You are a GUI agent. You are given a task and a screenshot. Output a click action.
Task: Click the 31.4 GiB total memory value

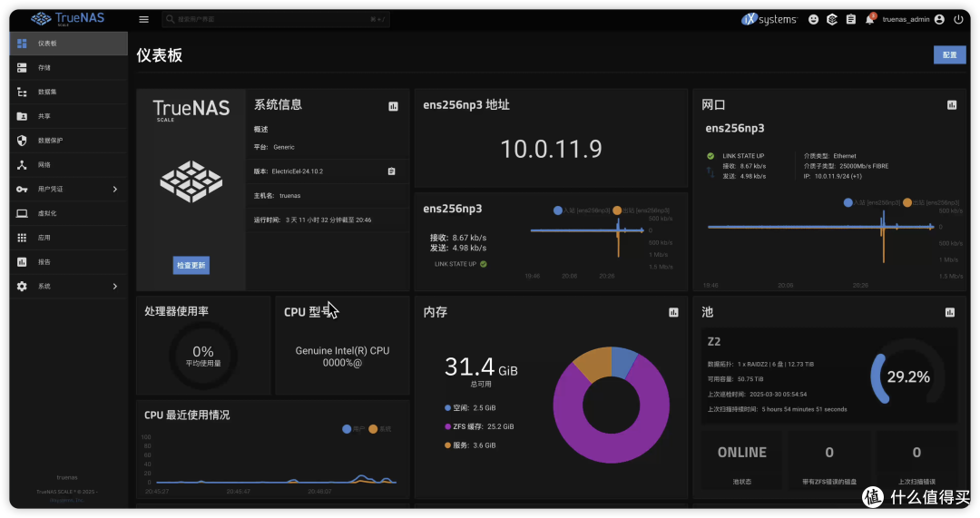coord(481,367)
